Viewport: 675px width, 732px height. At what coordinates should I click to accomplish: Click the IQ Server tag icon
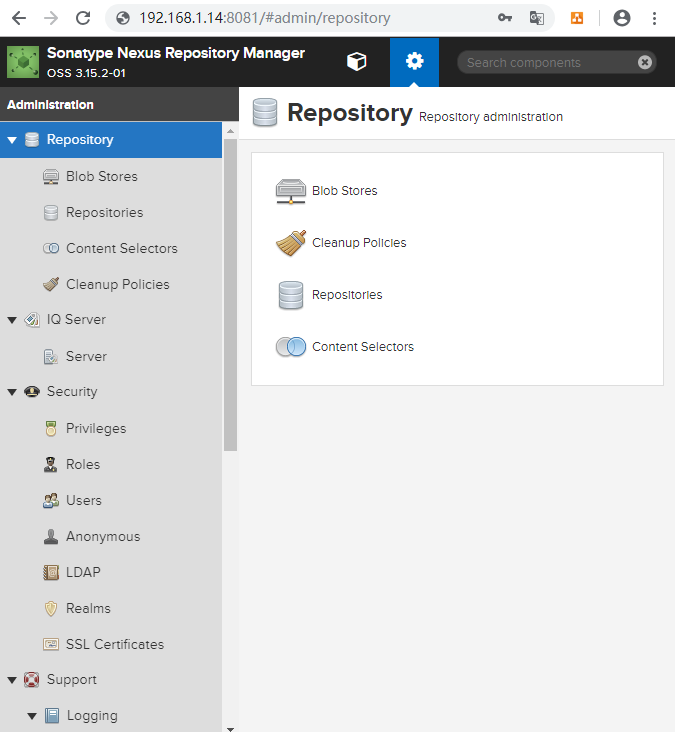[32, 320]
